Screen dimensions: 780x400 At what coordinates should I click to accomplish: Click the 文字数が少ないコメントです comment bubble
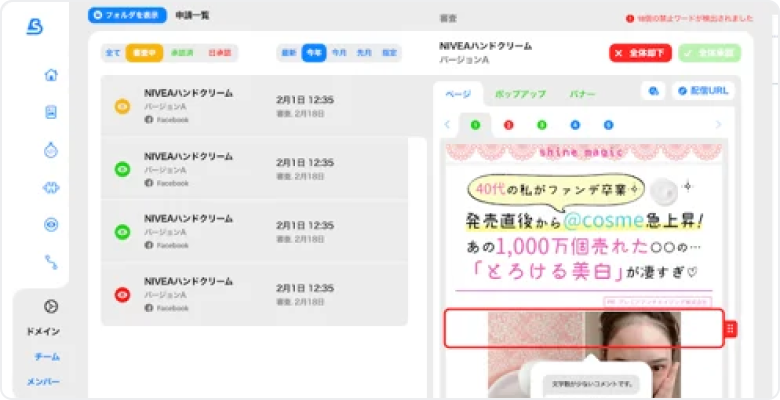(590, 384)
